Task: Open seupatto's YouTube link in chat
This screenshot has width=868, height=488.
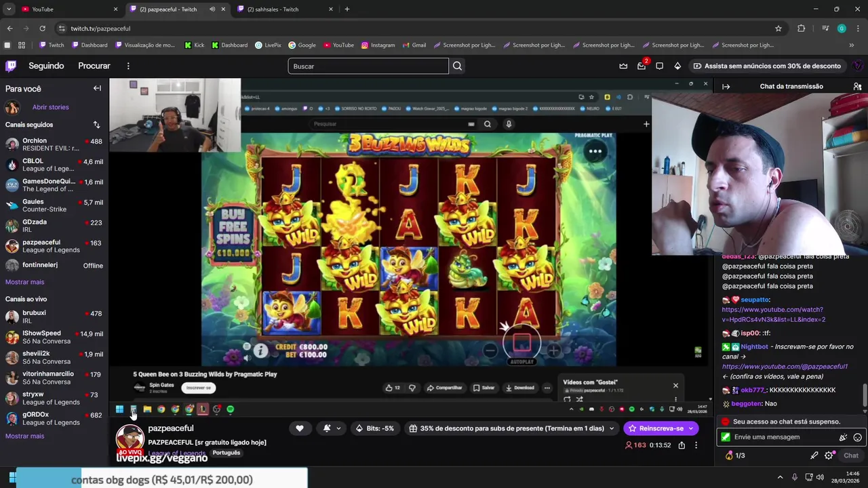Action: point(774,314)
